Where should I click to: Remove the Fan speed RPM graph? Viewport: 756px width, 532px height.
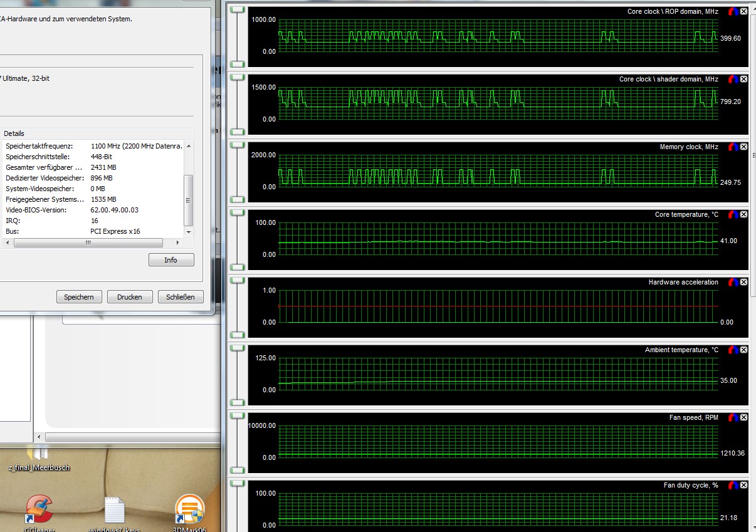[x=743, y=417]
